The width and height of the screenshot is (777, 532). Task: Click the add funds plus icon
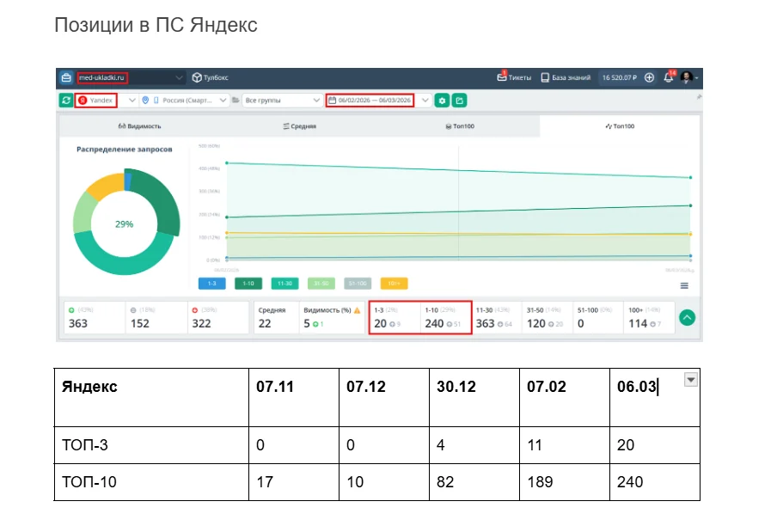tap(649, 77)
